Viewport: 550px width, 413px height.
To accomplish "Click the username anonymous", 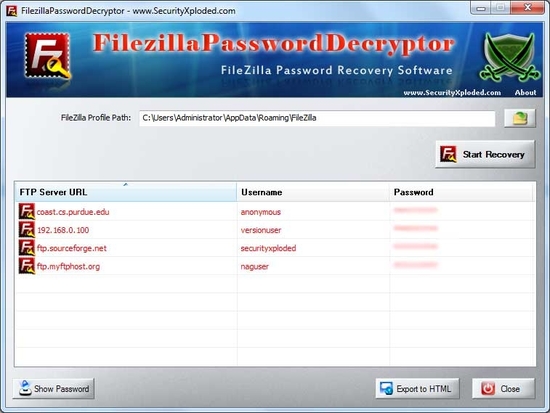I will 261,212.
